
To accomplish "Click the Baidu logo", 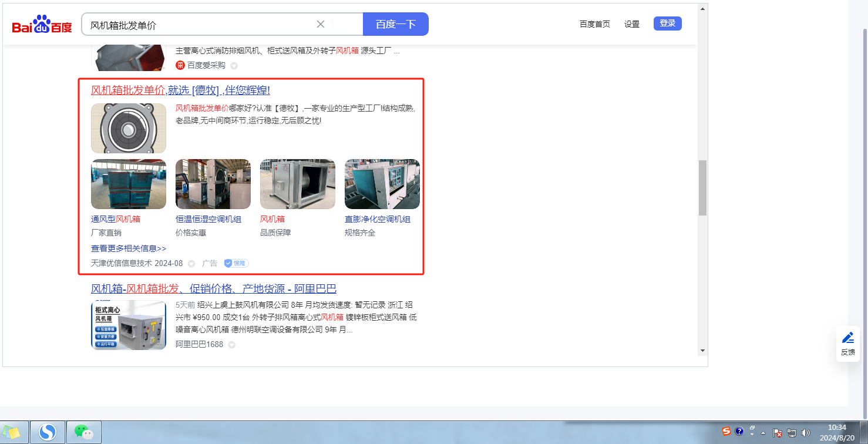I will coord(42,25).
